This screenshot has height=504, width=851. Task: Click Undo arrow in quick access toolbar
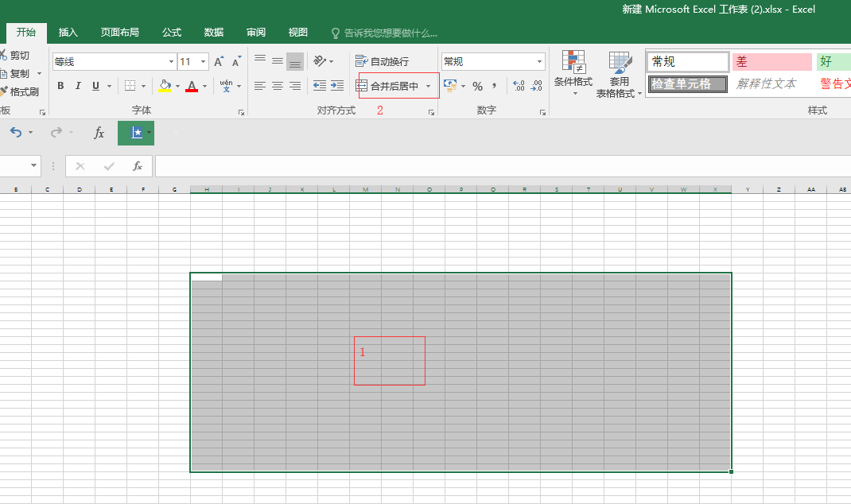point(16,133)
